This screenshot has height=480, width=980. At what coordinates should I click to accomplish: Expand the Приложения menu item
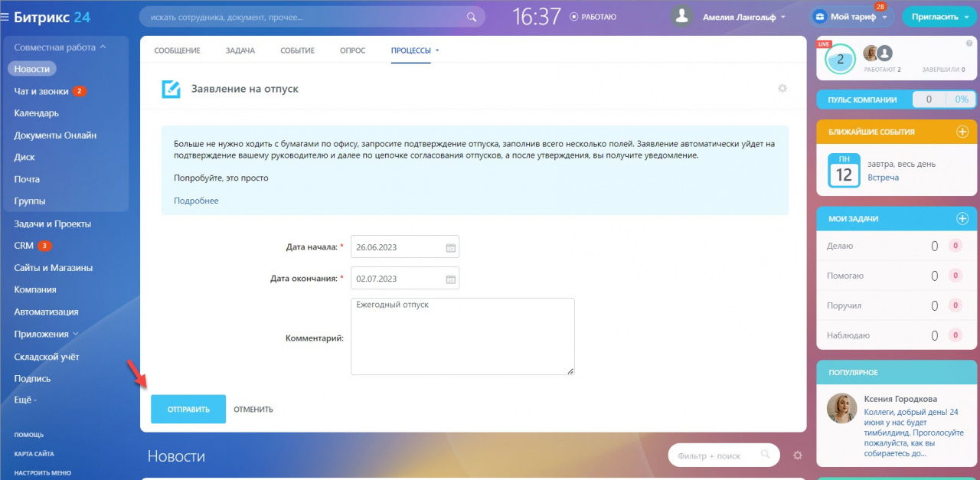point(75,335)
